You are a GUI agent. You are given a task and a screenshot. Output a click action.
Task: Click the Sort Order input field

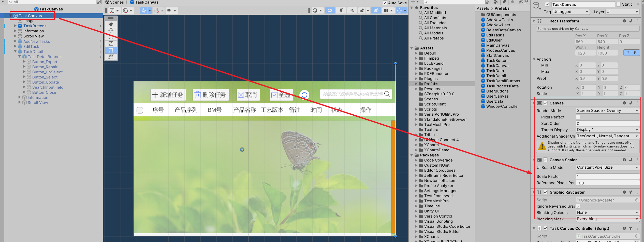pos(608,124)
